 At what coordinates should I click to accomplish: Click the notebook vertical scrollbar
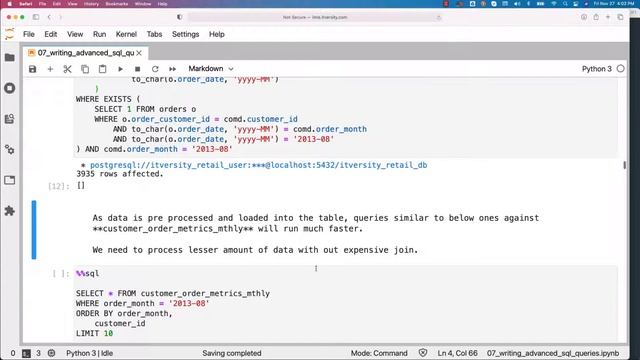click(624, 165)
